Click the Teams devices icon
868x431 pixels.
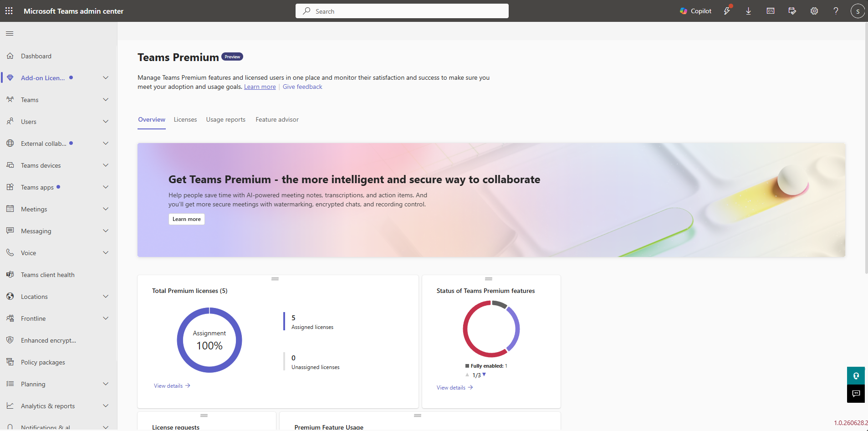pyautogui.click(x=10, y=165)
